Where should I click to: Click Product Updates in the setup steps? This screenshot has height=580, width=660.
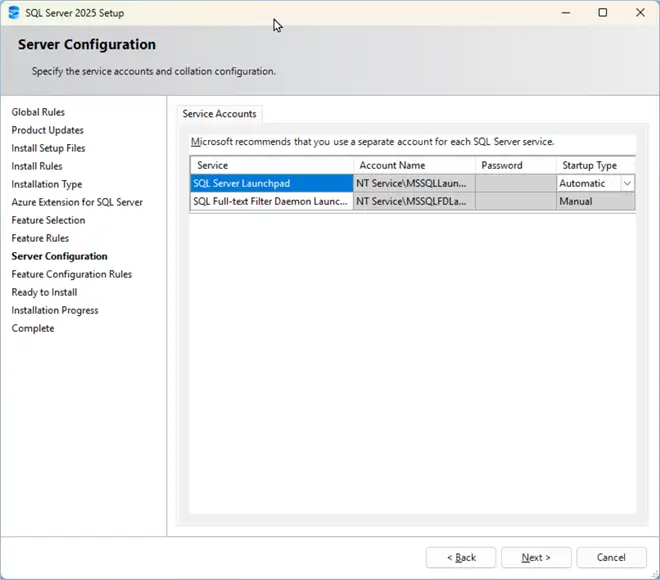[x=48, y=130]
